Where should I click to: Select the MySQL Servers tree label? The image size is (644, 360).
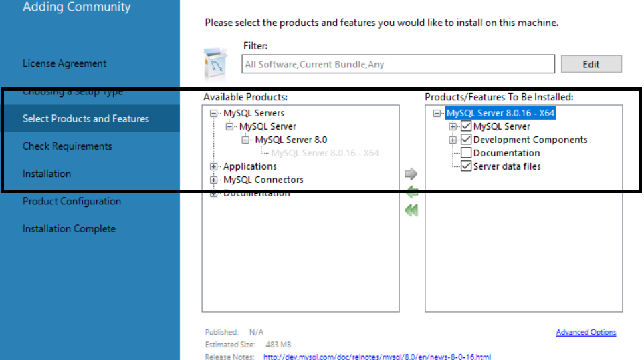253,113
